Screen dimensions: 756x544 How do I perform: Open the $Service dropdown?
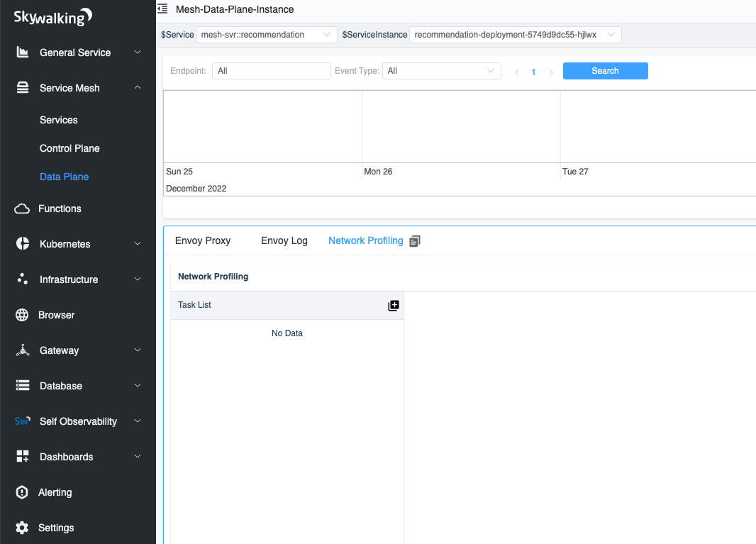(x=266, y=35)
